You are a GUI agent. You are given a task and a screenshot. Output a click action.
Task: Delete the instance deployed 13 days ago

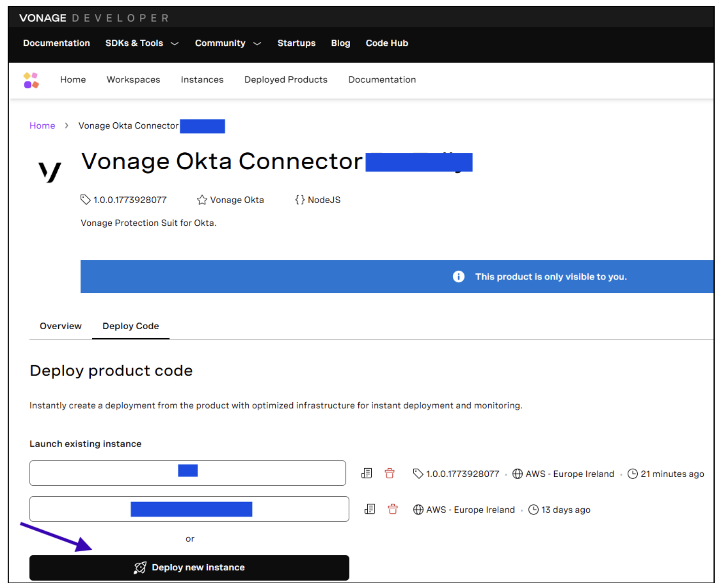[x=393, y=509]
